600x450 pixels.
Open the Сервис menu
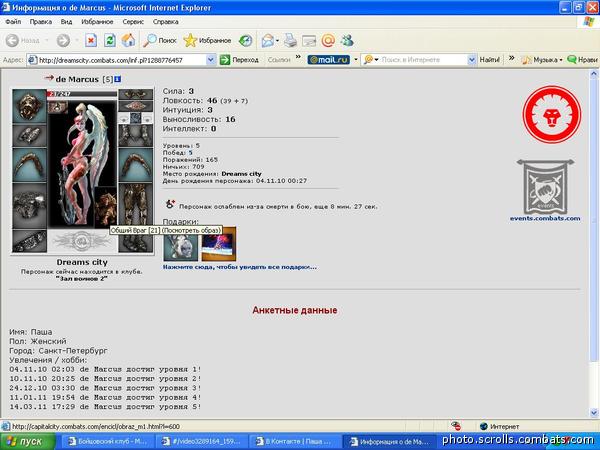tap(133, 22)
